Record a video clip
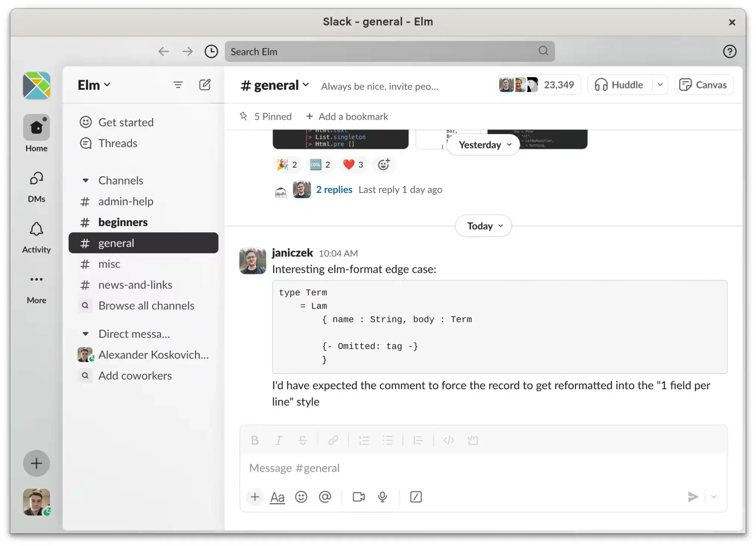756x546 pixels. pyautogui.click(x=359, y=497)
